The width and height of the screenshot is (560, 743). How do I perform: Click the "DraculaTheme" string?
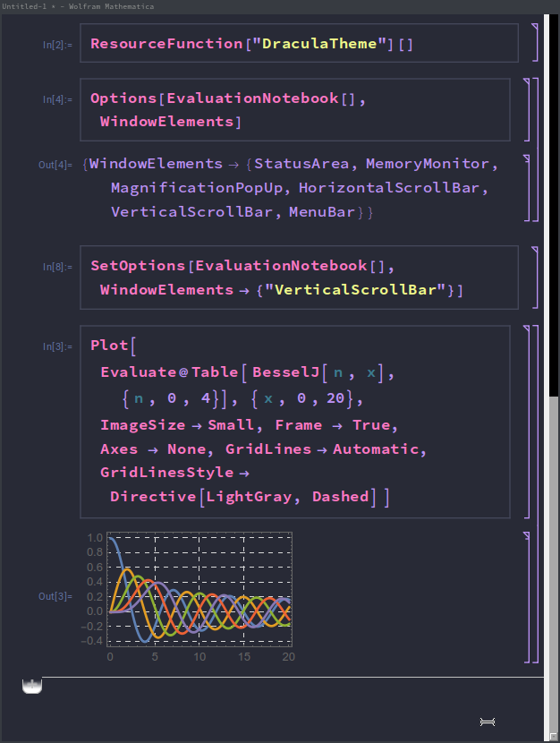click(x=319, y=44)
